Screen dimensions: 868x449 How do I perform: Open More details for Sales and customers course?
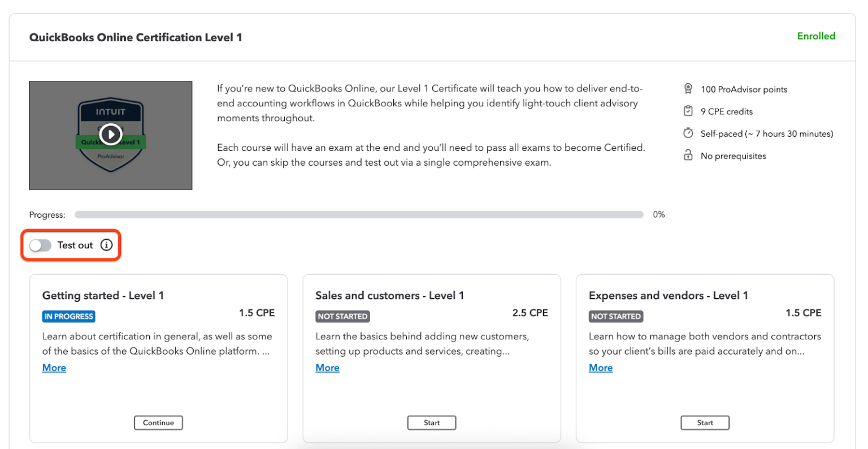(x=327, y=368)
